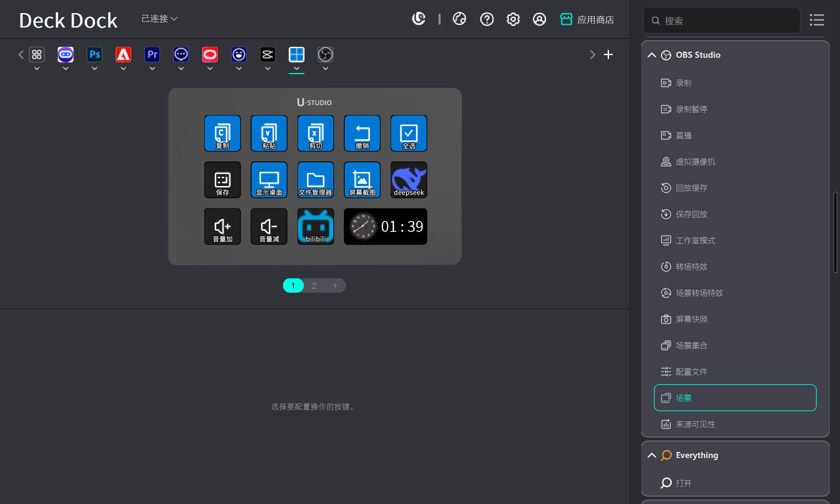840x504 pixels.
Task: Click the plugin list vertical scrollbar
Action: (x=835, y=232)
